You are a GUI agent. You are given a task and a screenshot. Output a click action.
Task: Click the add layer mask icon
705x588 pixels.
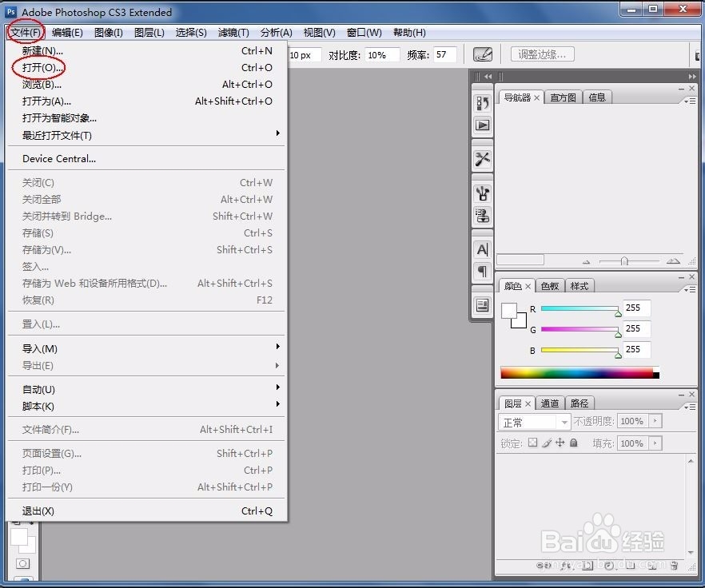(x=587, y=565)
